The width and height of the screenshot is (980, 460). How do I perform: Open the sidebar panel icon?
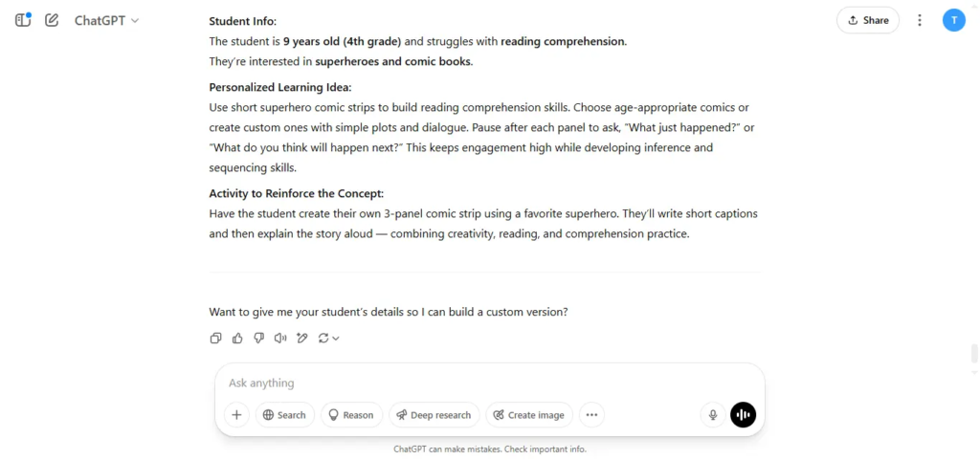click(x=23, y=20)
